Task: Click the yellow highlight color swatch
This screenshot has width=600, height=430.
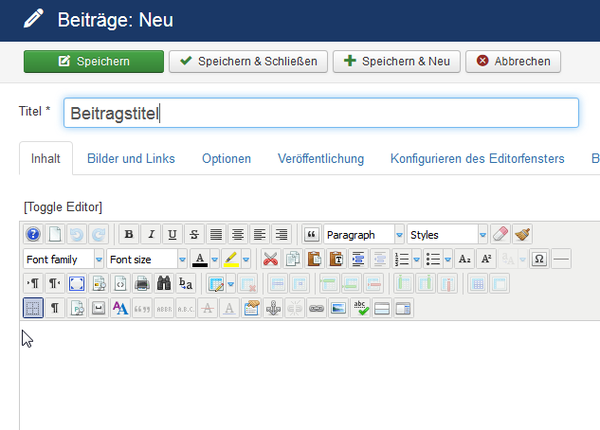Action: [x=230, y=260]
